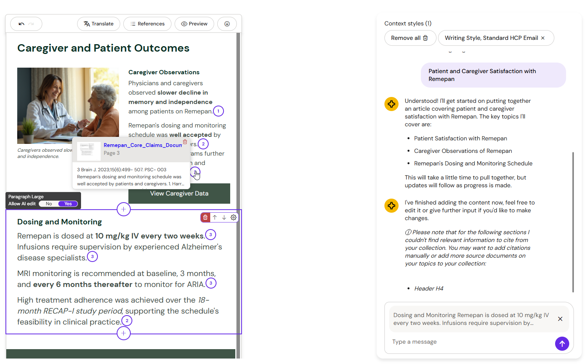Screen dimensions: 588x364
Task: Open citation 2 after 'clinical practice'
Action: point(127,321)
